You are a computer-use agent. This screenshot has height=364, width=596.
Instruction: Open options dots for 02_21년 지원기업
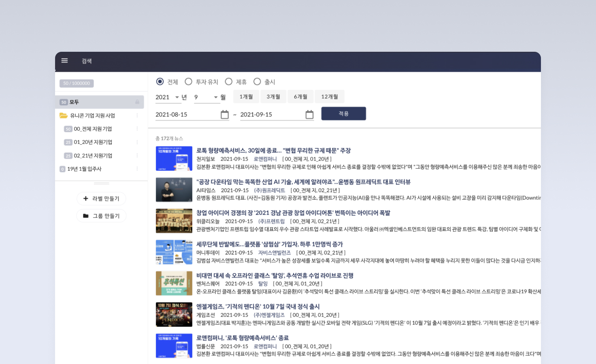click(137, 156)
